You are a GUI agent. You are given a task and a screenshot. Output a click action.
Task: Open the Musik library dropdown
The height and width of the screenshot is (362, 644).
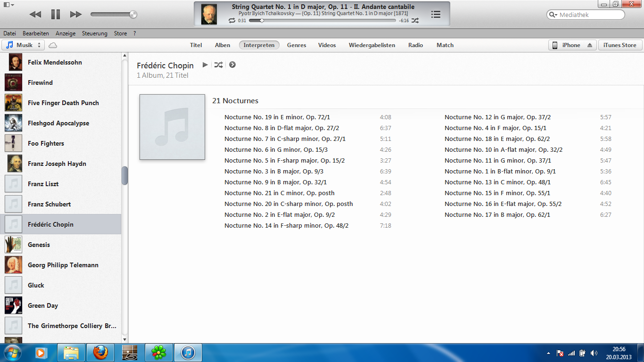pos(23,45)
